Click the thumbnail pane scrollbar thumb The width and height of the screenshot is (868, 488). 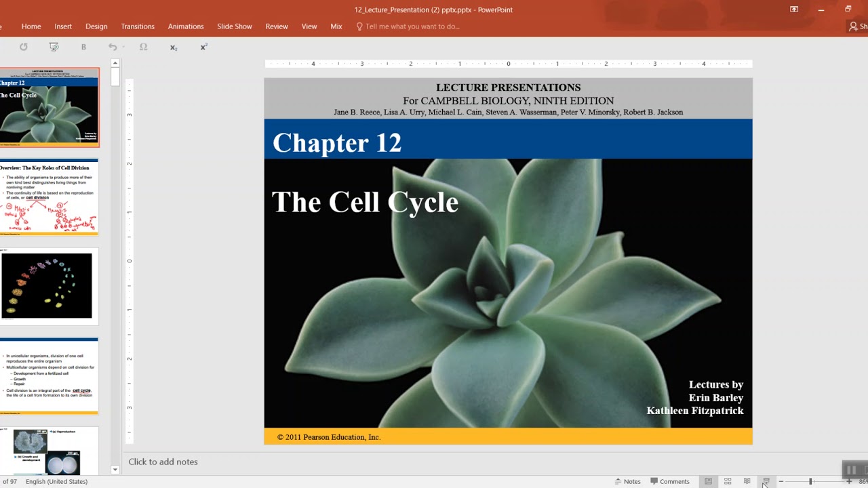pos(115,77)
